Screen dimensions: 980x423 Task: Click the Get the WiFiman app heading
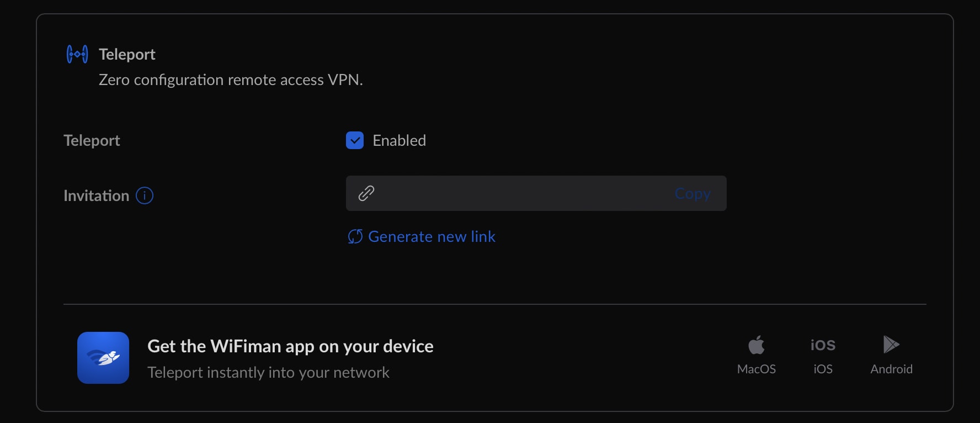click(x=290, y=346)
